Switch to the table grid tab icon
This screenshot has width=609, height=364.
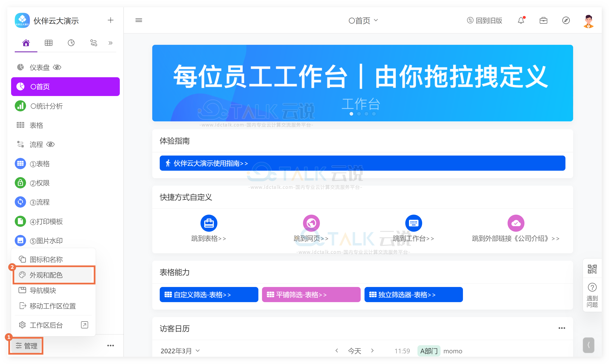48,43
